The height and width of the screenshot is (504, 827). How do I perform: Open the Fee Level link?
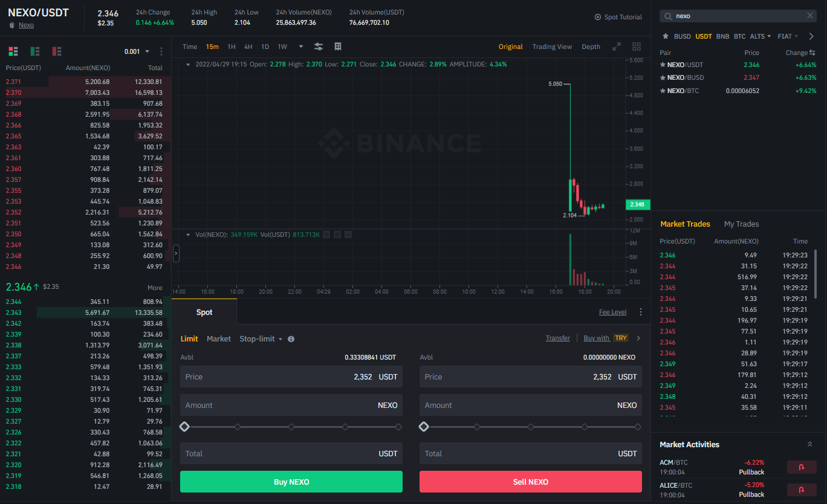[x=613, y=312]
